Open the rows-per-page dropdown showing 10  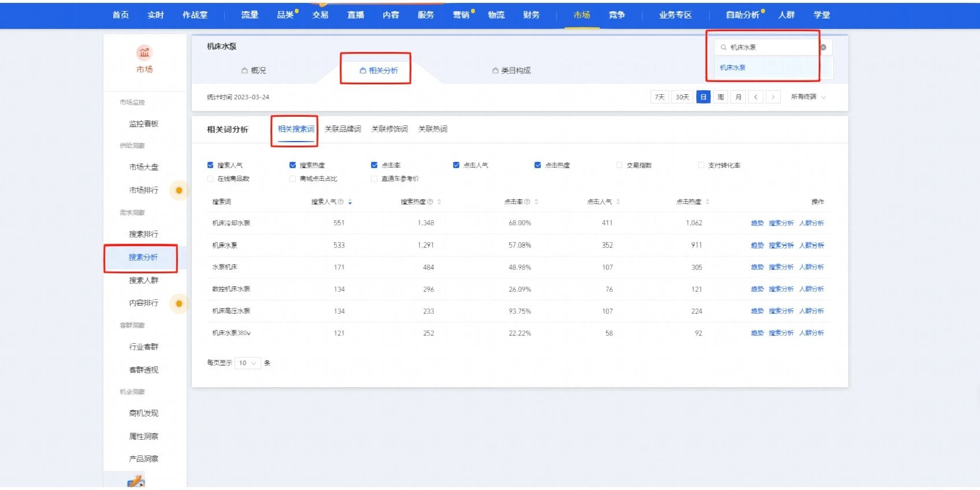(247, 363)
